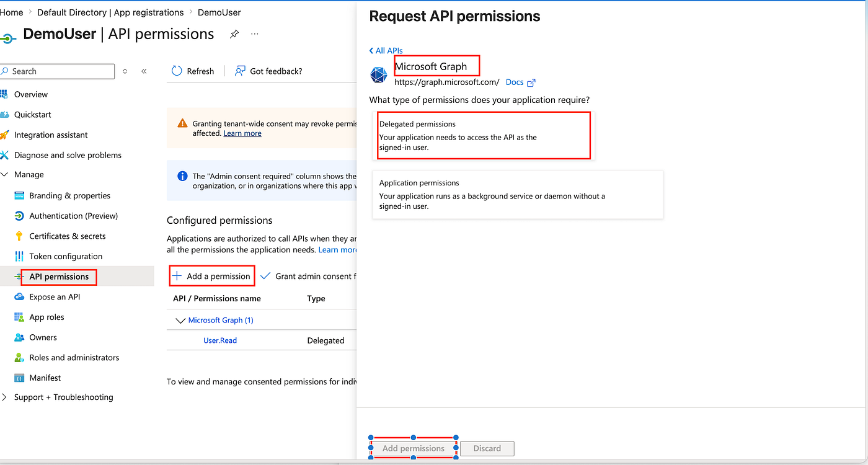The image size is (868, 465).
Task: Go to Expose an API page
Action: click(x=55, y=297)
